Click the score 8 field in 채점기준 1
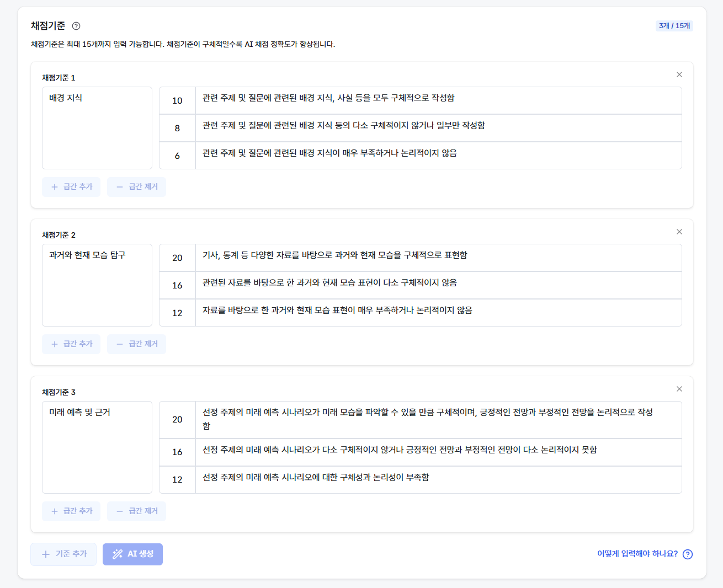723x588 pixels. click(177, 128)
